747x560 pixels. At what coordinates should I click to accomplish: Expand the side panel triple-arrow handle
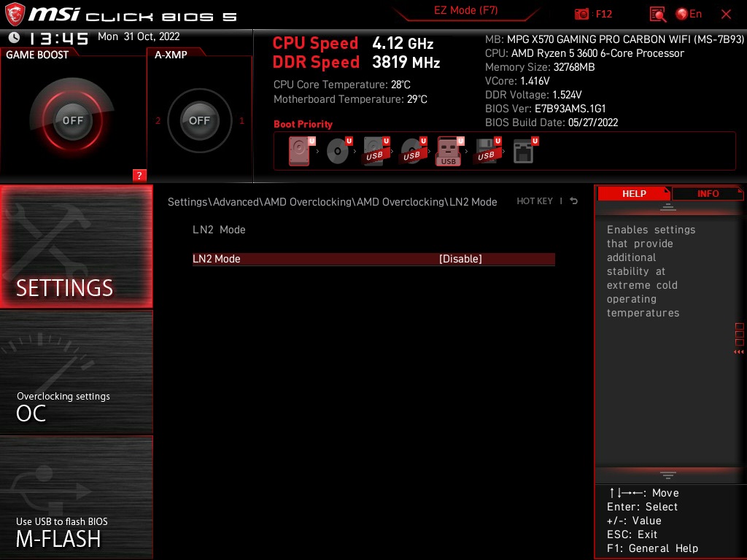pyautogui.click(x=738, y=352)
